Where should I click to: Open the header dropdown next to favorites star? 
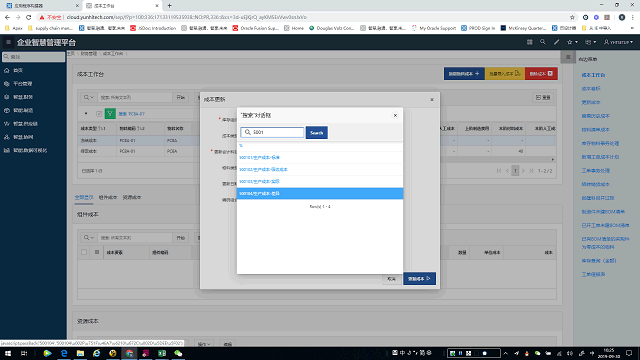[591, 42]
